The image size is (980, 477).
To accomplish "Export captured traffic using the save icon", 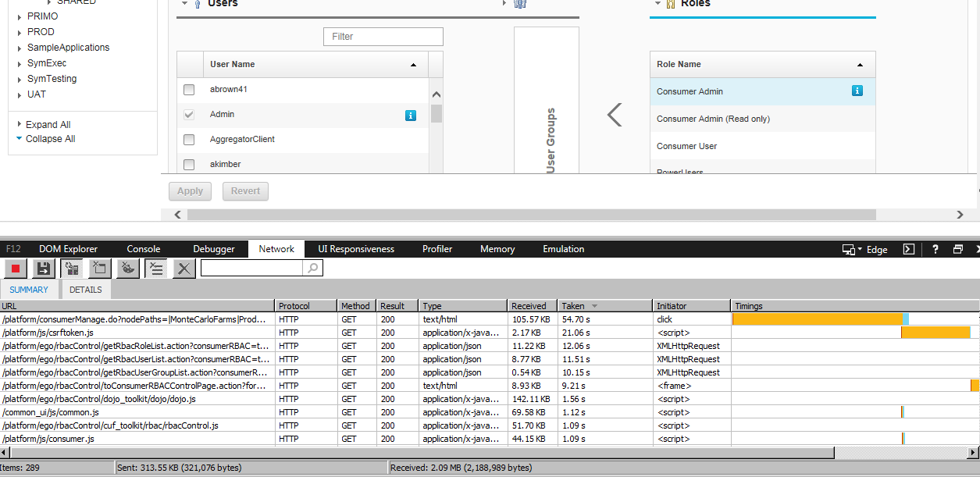I will (x=44, y=269).
